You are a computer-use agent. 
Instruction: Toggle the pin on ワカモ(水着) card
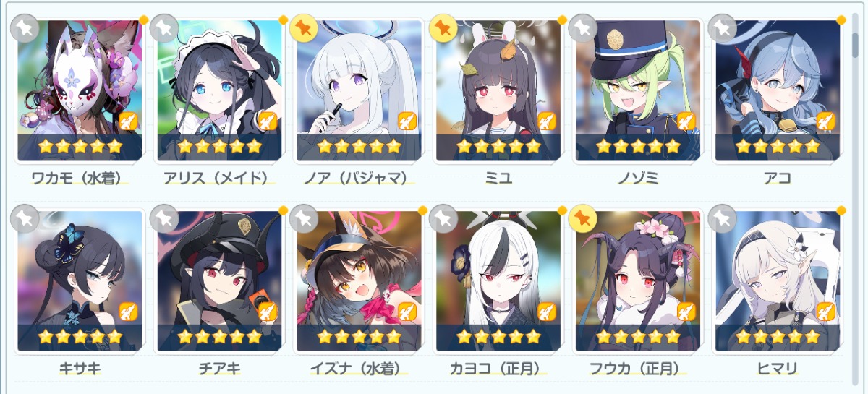pyautogui.click(x=25, y=27)
